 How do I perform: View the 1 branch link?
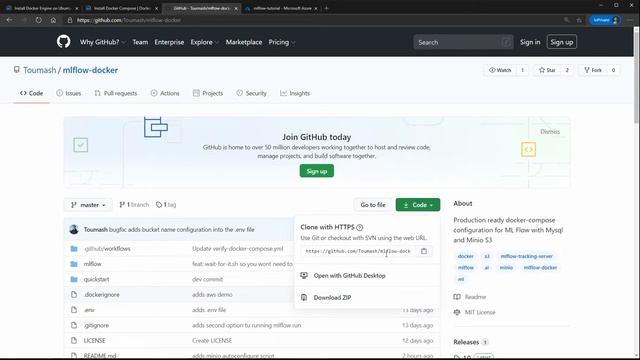(x=134, y=205)
